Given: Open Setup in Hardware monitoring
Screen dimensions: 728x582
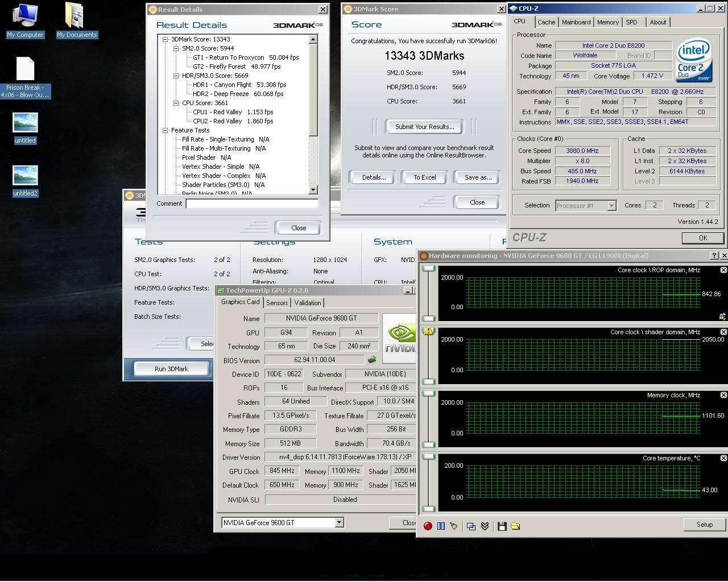Looking at the screenshot, I should [x=705, y=525].
